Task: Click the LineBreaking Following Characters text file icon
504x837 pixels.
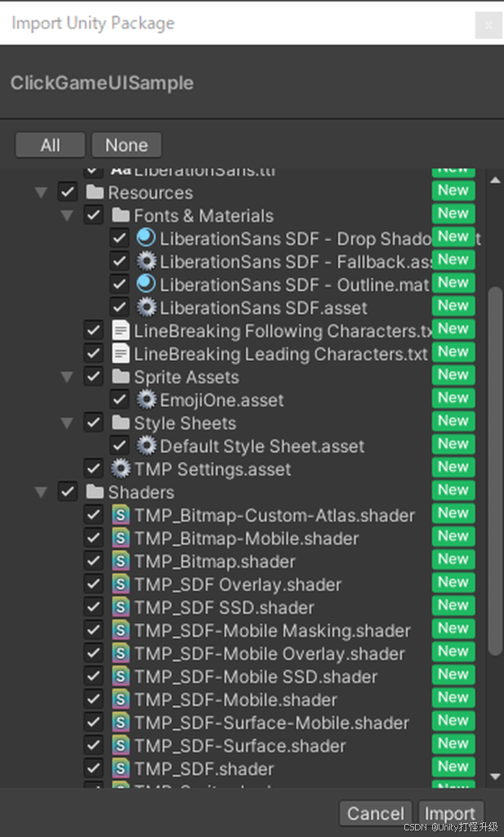Action: pos(121,330)
